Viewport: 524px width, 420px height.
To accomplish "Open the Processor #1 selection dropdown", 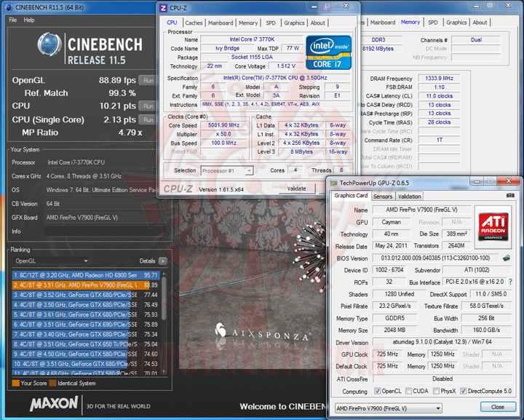I will pos(227,171).
